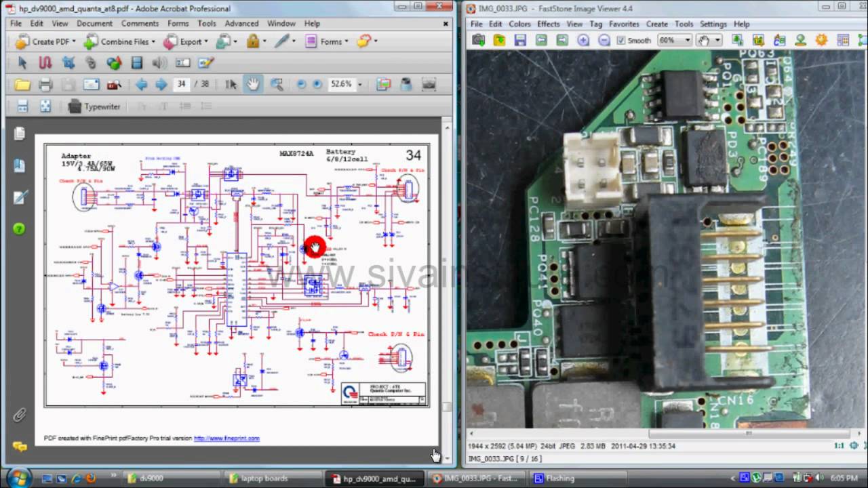Click the Crop tool in Acrobat toolbar
The height and width of the screenshot is (488, 868).
point(68,63)
